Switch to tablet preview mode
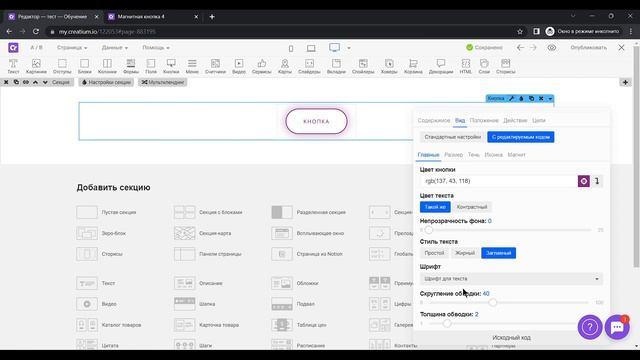This screenshot has height=360, width=640. [311, 48]
